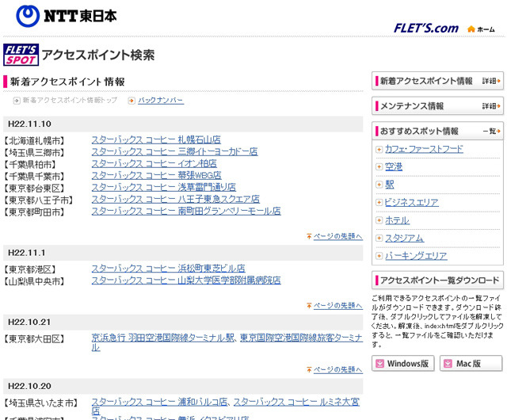Open スターバックス コーヒー 三郷イトーヨーカドー店 link
This screenshot has height=420, width=507.
pyautogui.click(x=174, y=152)
